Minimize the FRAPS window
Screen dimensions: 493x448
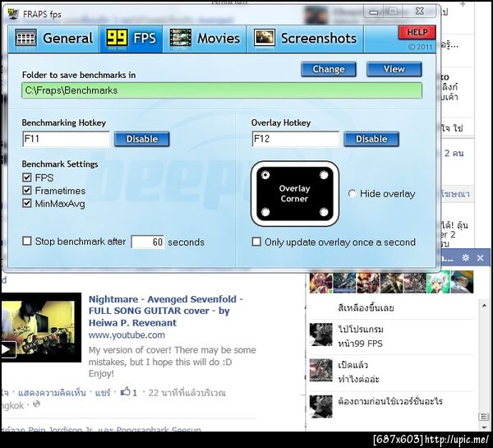click(374, 12)
